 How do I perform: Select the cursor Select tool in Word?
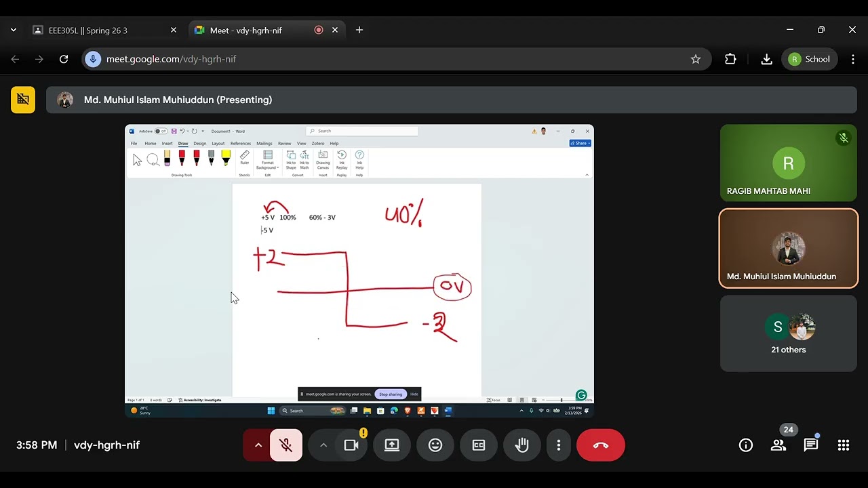[x=138, y=160]
